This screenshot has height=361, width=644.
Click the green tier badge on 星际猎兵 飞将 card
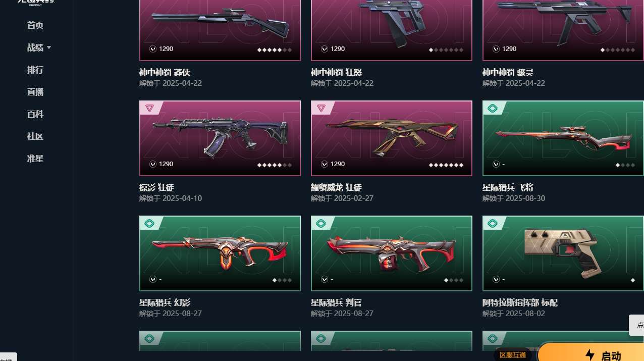point(493,108)
